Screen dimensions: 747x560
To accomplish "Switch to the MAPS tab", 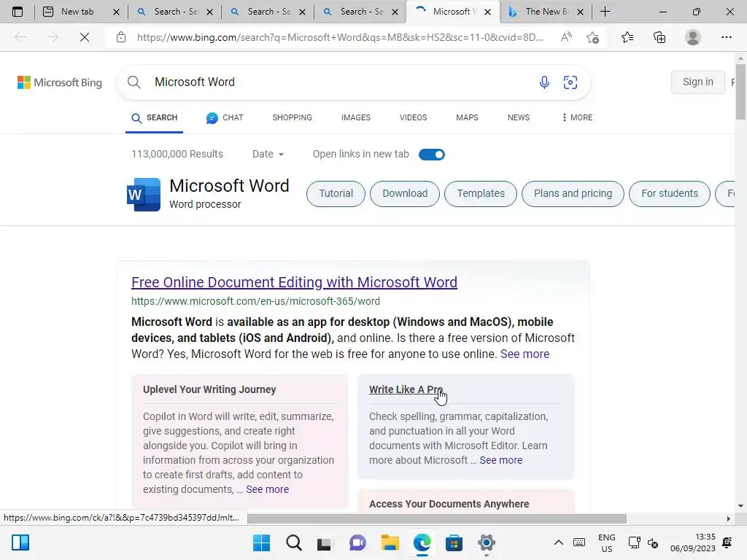I will point(467,117).
